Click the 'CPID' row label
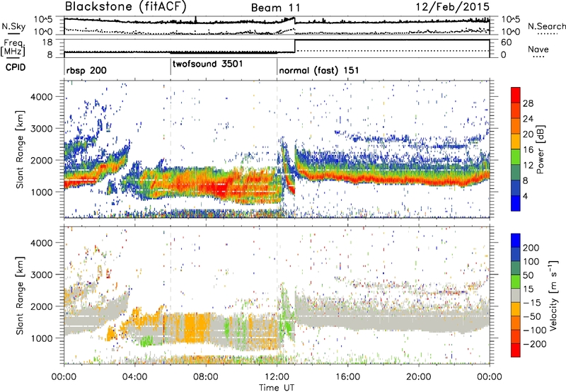The width and height of the screenshot is (566, 392). pyautogui.click(x=16, y=67)
